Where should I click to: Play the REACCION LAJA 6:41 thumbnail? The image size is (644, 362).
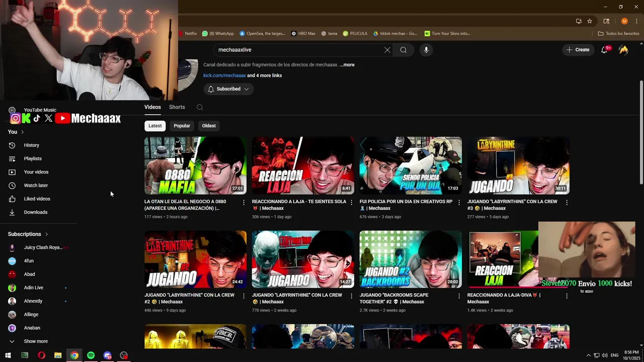click(x=303, y=165)
